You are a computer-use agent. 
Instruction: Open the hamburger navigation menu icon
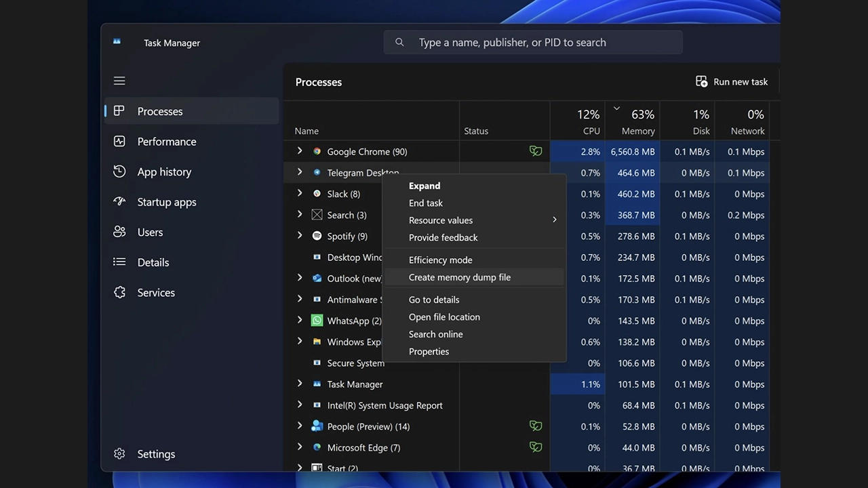coord(119,81)
